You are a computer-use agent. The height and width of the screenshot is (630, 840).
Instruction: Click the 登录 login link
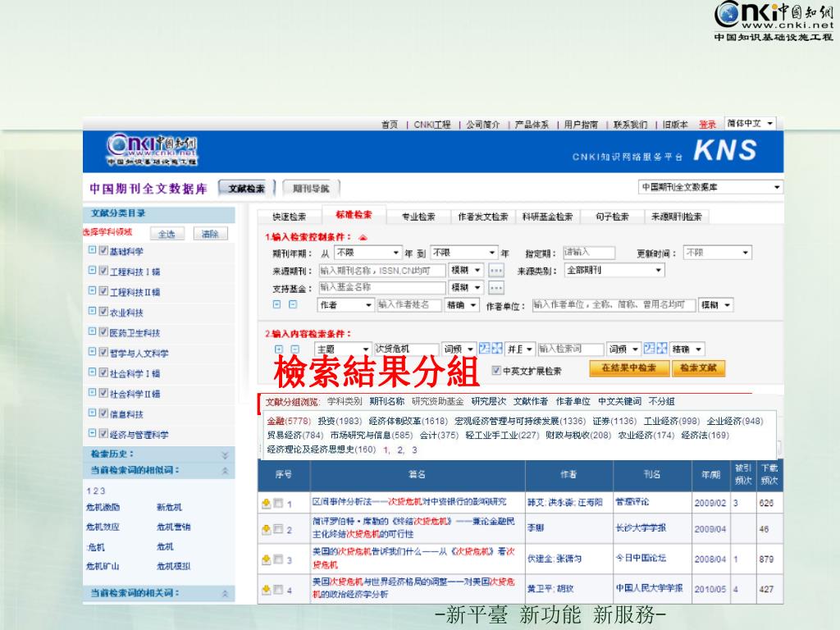[x=707, y=125]
